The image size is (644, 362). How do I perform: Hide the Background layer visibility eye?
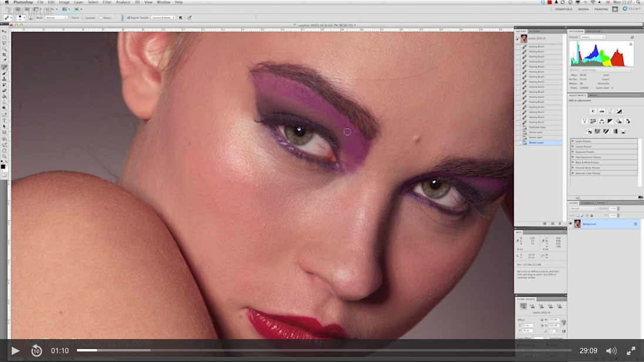(x=570, y=224)
